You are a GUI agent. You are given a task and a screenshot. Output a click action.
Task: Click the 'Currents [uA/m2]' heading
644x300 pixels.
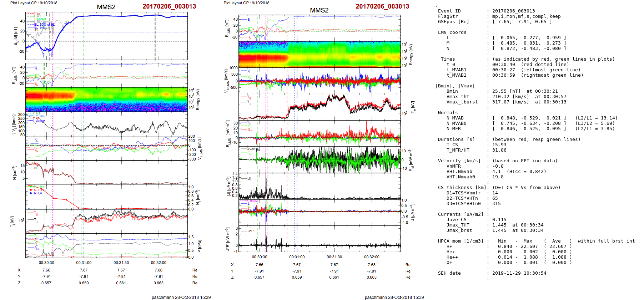(461, 214)
